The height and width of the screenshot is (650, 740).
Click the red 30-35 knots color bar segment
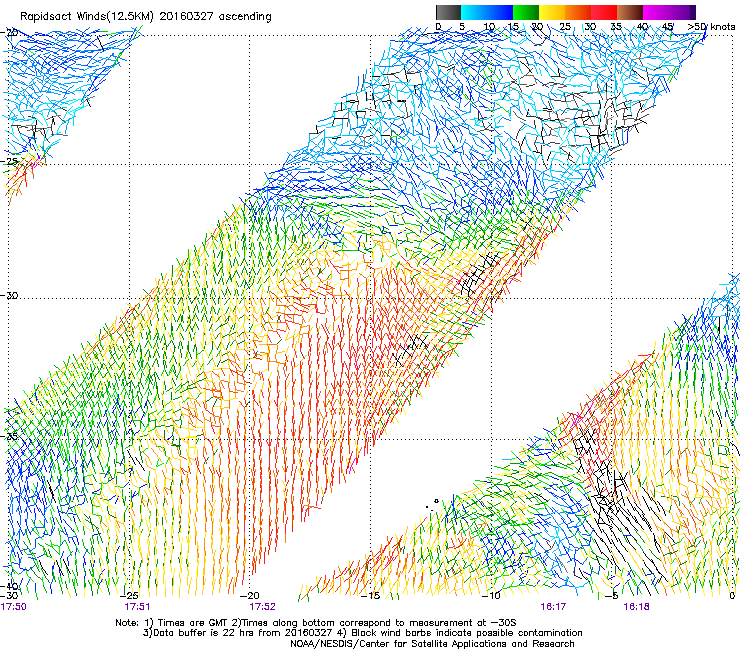[x=604, y=12]
